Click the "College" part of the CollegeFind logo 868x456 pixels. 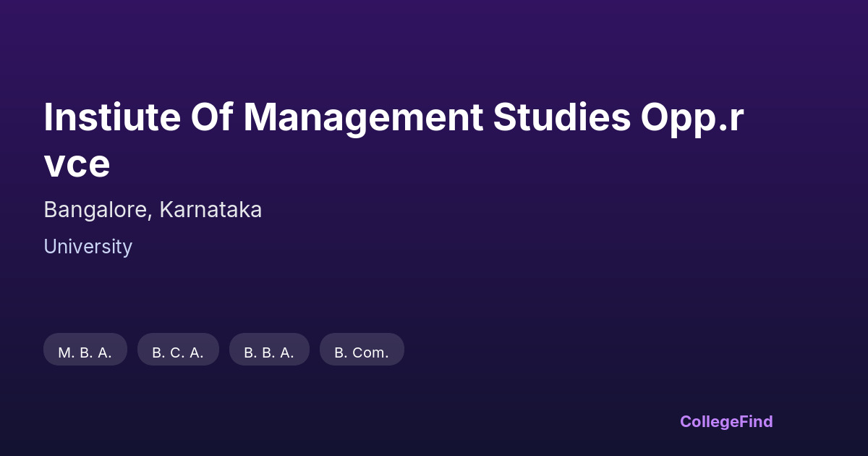(707, 422)
